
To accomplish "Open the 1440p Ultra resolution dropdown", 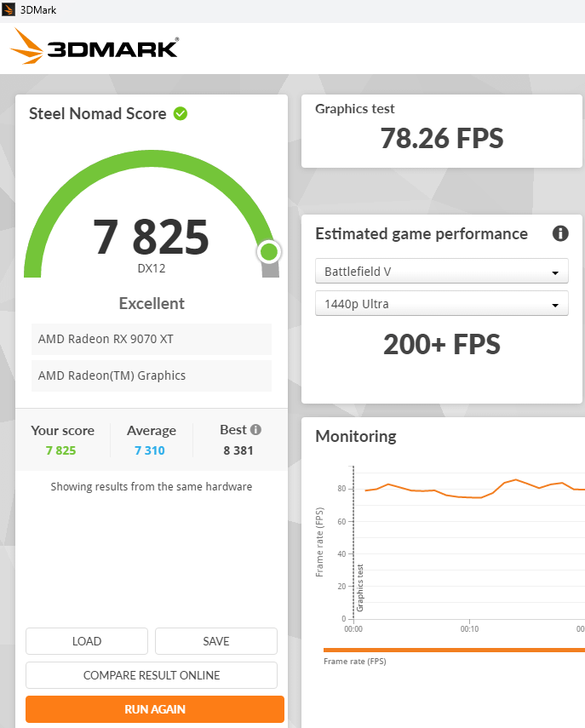I will click(x=442, y=304).
